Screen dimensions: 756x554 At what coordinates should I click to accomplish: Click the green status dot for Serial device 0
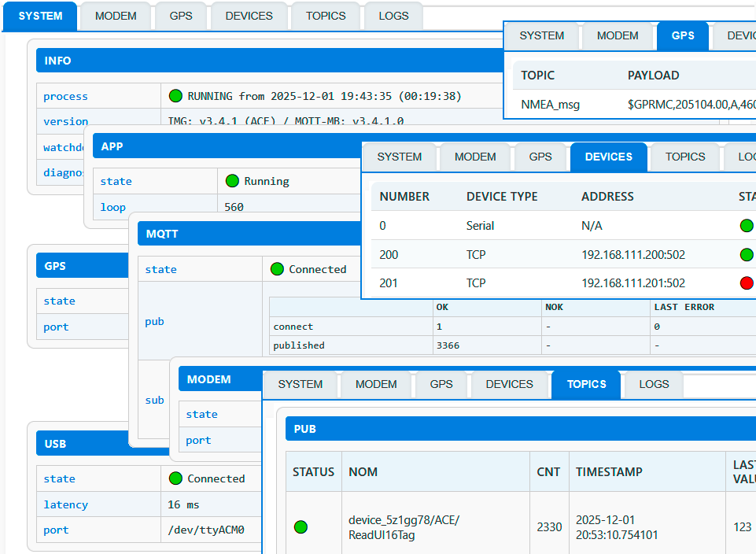[x=746, y=226]
